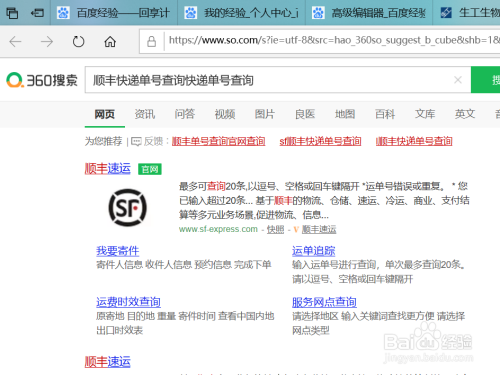Click the text starting 原寄地 目的地 重量
500x375 pixels.
coord(185,323)
